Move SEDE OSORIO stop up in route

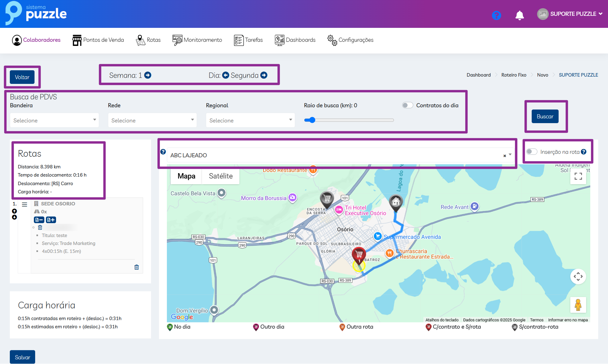point(14,211)
